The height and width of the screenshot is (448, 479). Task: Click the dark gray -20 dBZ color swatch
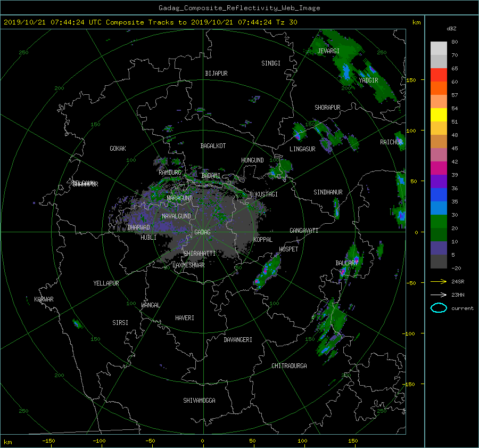(439, 262)
